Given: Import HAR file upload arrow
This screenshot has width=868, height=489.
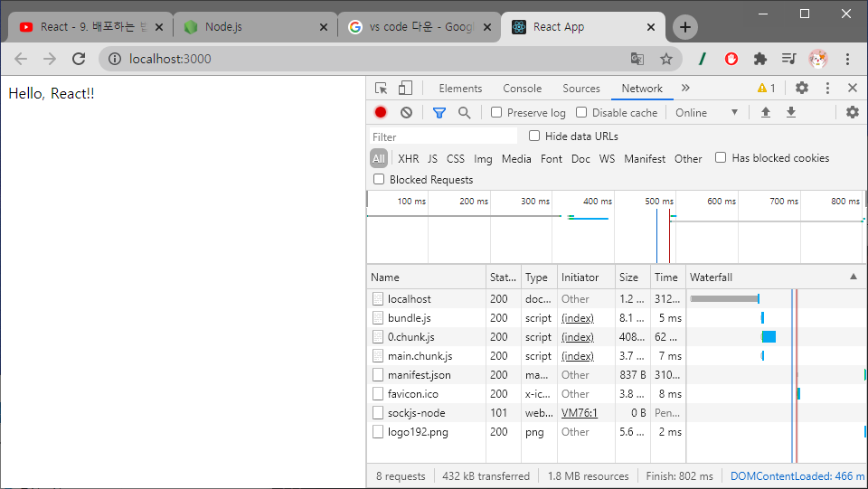Looking at the screenshot, I should click(766, 112).
